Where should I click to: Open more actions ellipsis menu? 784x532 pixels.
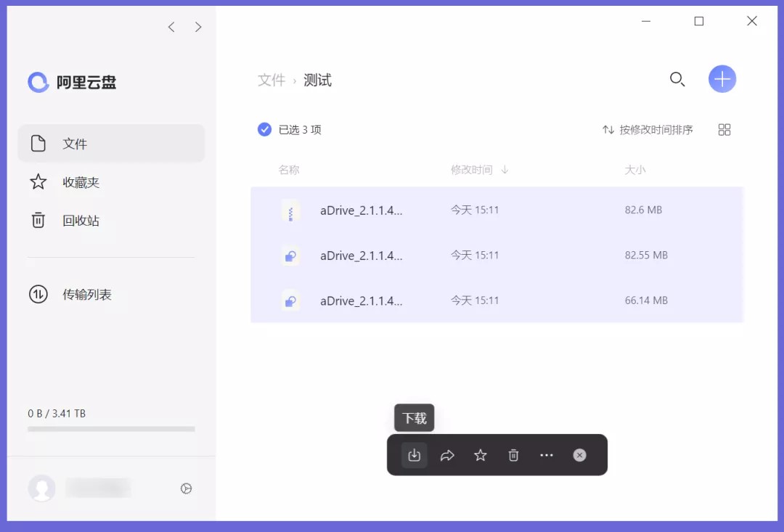(x=547, y=455)
